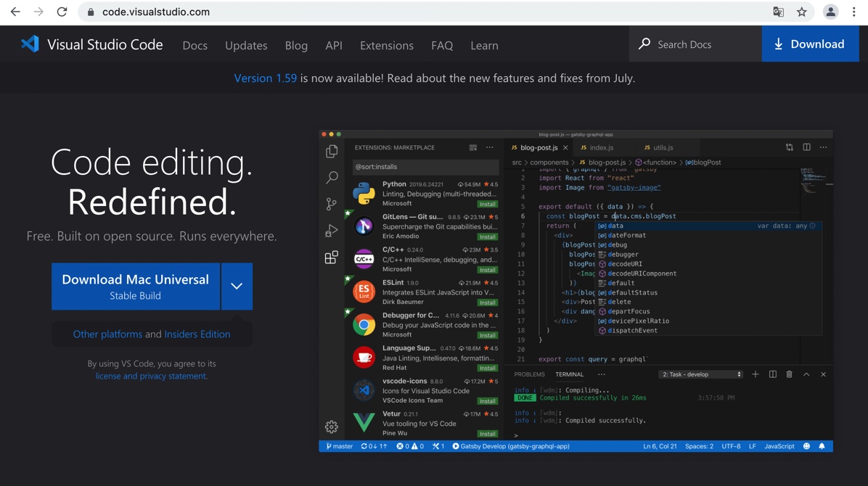Click the split editor icon

point(806,147)
